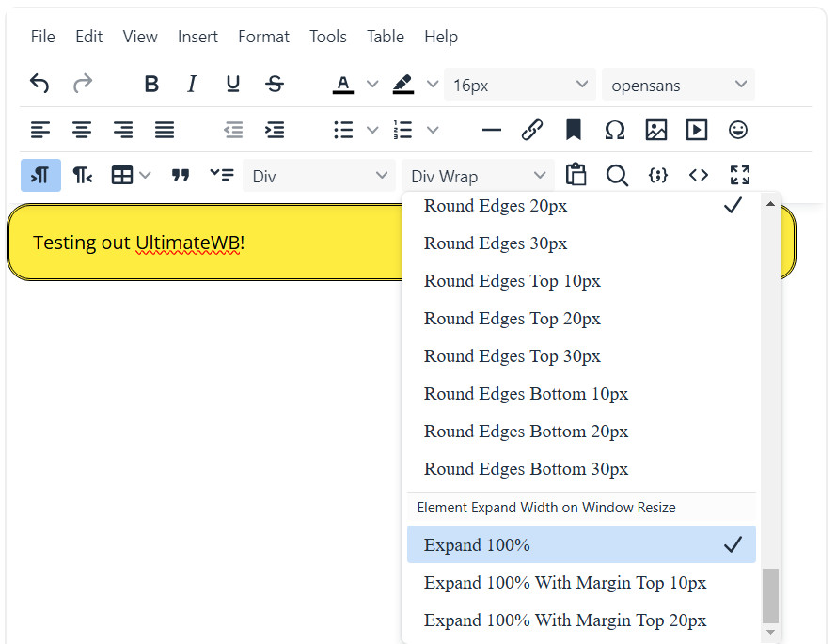Open the Format menu
Screen dimensions: 836x644
(x=263, y=37)
